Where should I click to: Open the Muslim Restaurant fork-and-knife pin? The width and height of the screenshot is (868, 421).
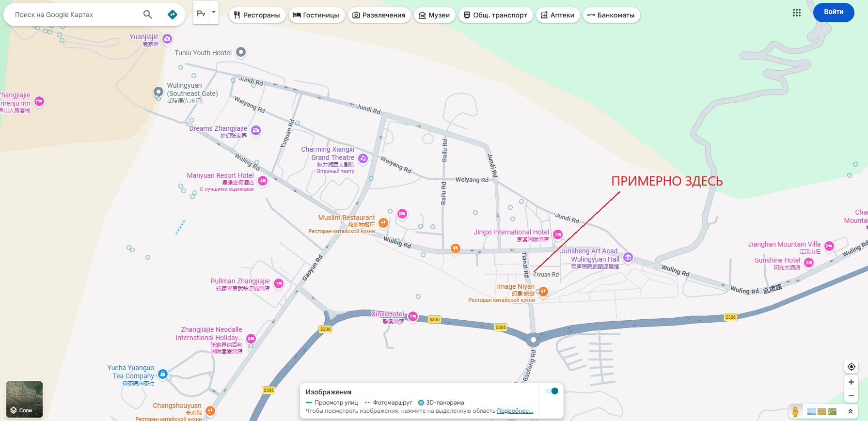[x=383, y=223]
